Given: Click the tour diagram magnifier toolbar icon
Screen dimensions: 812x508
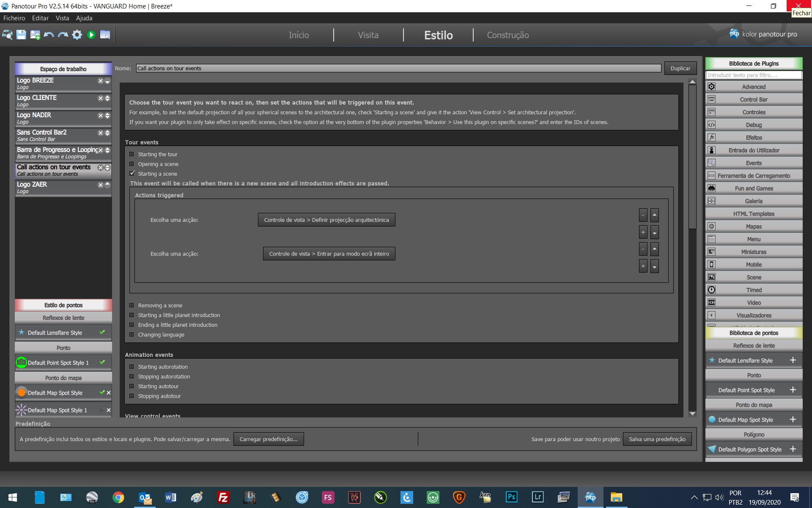Looking at the screenshot, I should click(7, 35).
